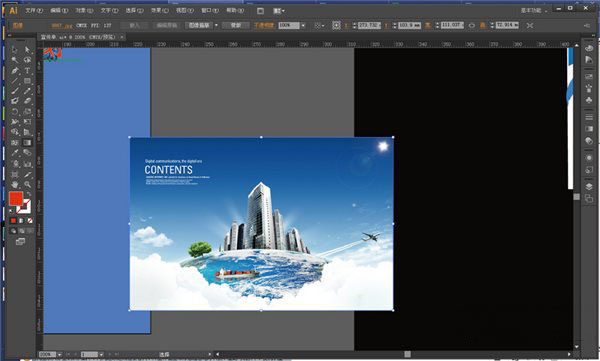
Task: Click the red Fill color swatch
Action: tap(16, 199)
